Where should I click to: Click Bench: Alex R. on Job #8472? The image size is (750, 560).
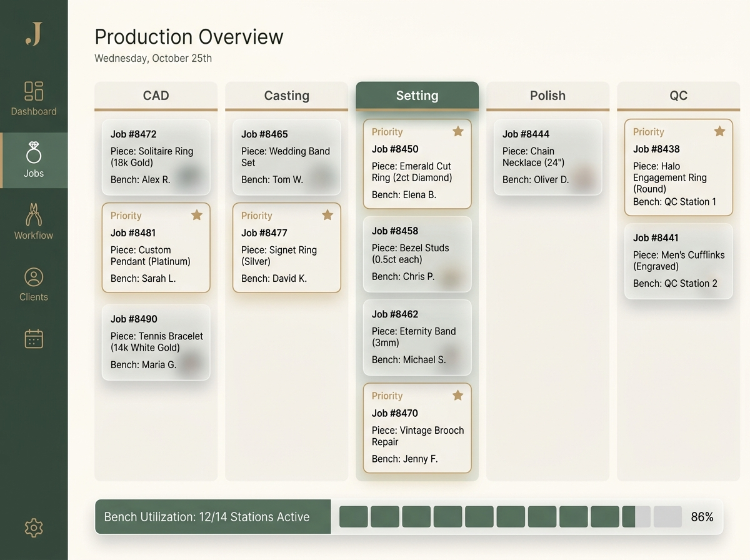[x=141, y=179]
